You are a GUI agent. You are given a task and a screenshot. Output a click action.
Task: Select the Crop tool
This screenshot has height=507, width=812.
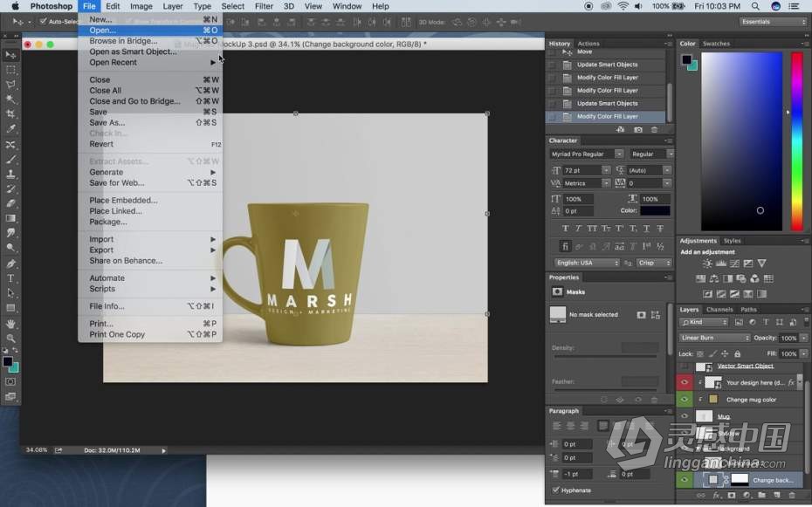[x=10, y=114]
